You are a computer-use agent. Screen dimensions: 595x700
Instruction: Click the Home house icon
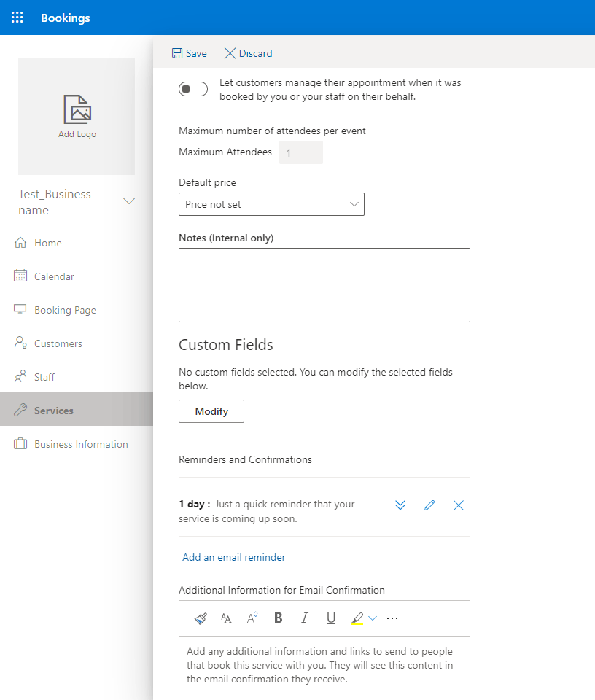pos(20,242)
